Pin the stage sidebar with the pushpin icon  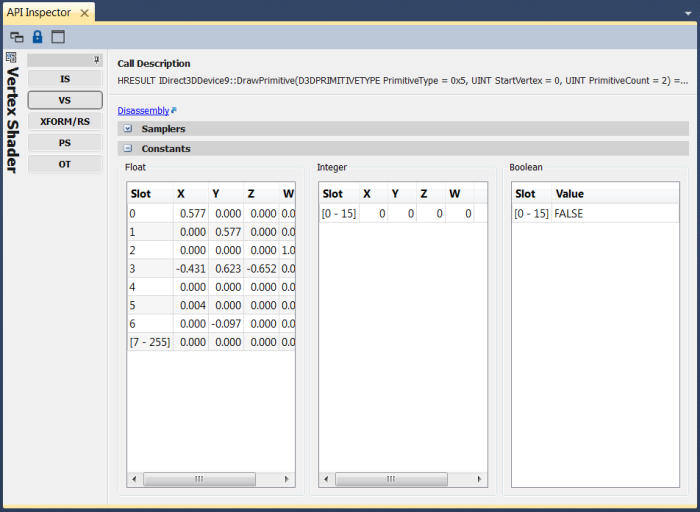pyautogui.click(x=97, y=60)
